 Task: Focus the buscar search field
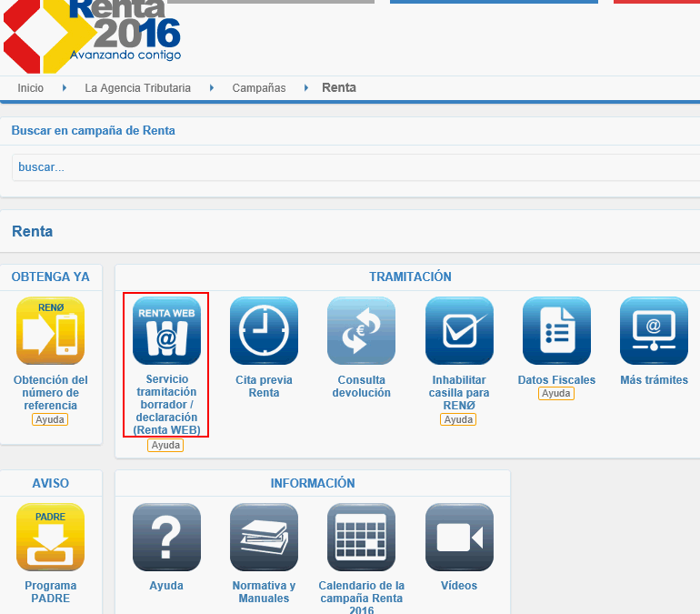[355, 167]
